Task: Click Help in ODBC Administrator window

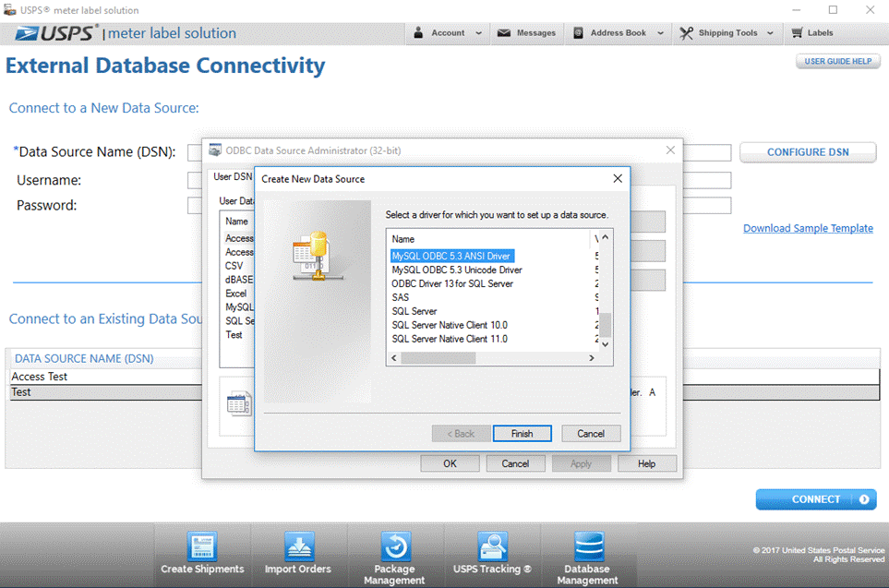Action: click(647, 463)
